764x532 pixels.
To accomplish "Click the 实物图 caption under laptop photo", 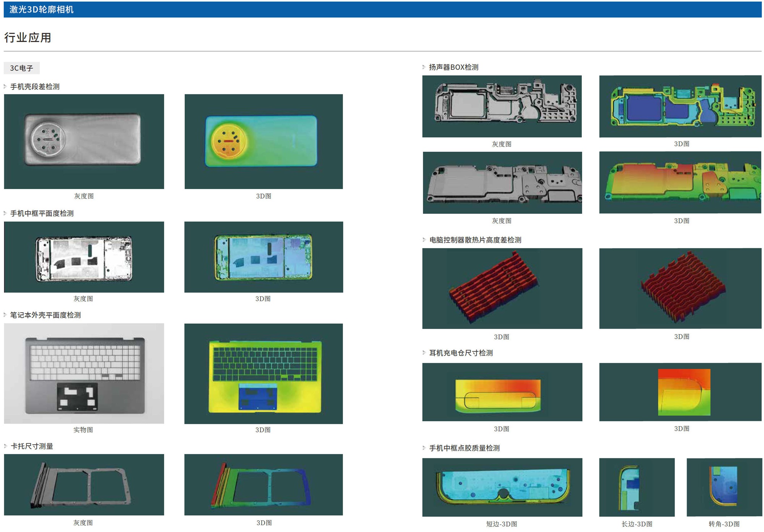I will 83,430.
